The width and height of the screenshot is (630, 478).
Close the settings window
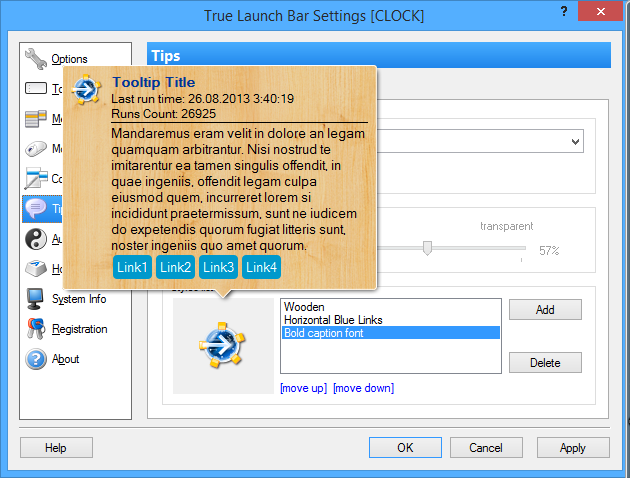(601, 11)
